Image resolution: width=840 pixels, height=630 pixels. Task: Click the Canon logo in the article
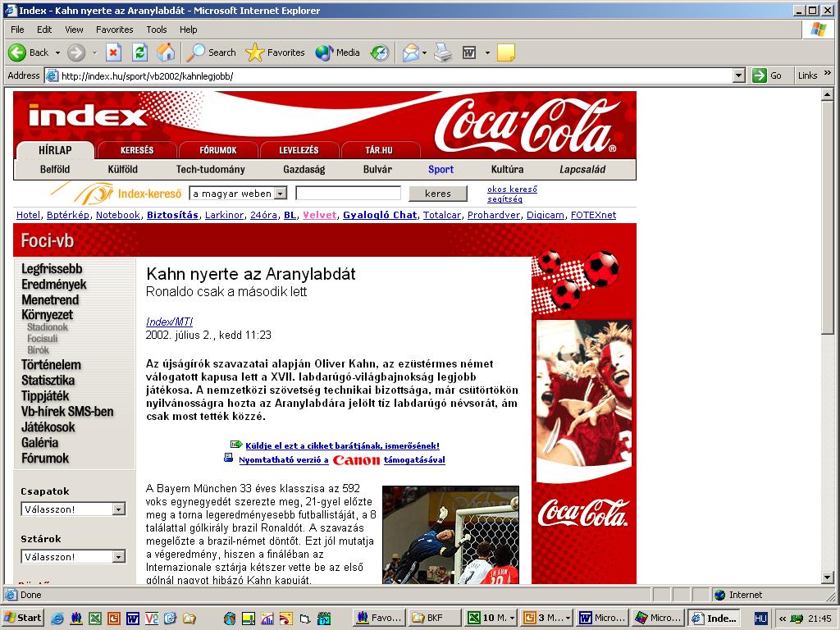pyautogui.click(x=356, y=459)
